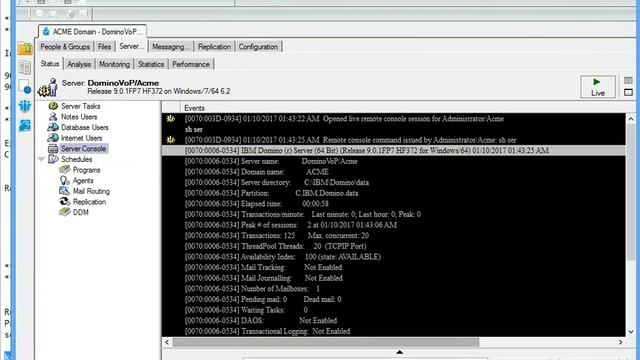Viewport: 640px width, 360px height.
Task: Select the highlighted IBM Domino Server line
Action: click(393, 151)
